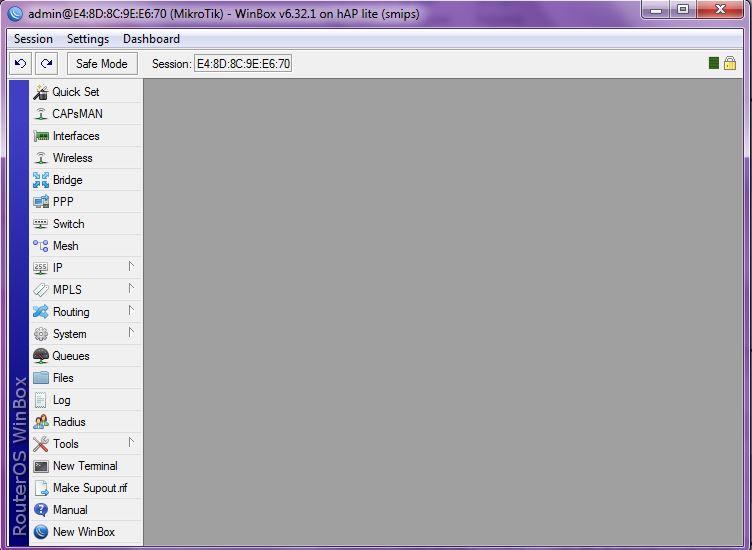The image size is (752, 550).
Task: Click the yellow padlock status icon
Action: tap(730, 63)
